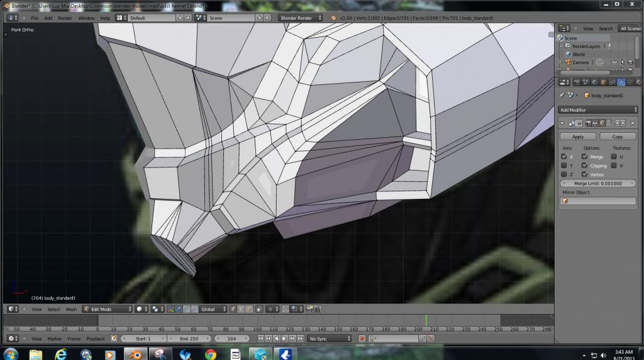
Task: Toggle the limit selection to visible icon
Action: tap(258, 309)
